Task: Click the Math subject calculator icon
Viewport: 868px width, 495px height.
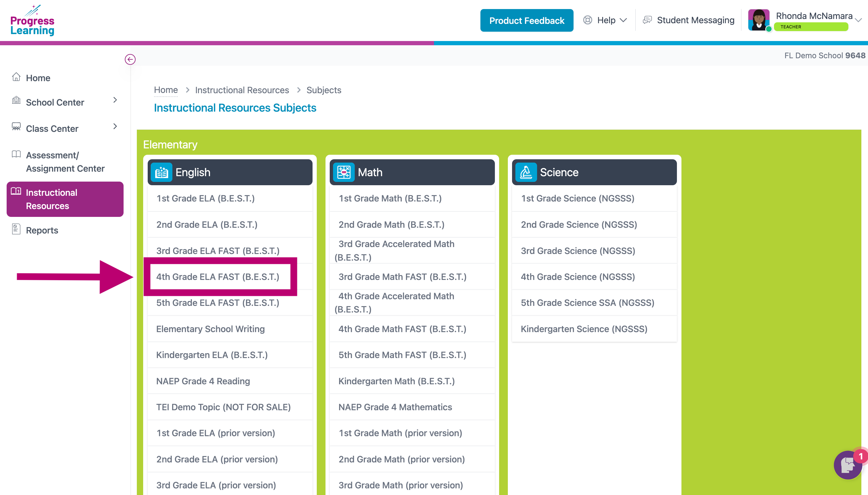Action: (x=344, y=172)
